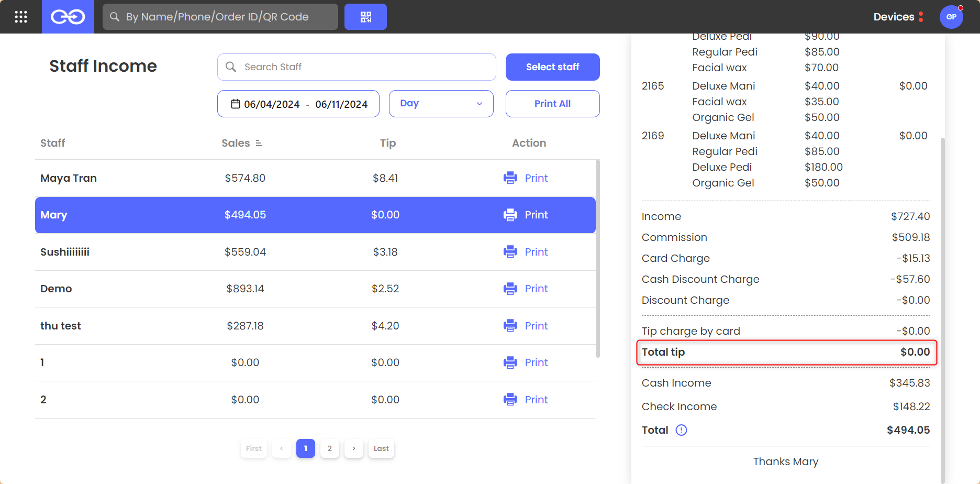Screen dimensions: 980x484
Task: Click printer icon for Maya Tran
Action: click(x=510, y=178)
